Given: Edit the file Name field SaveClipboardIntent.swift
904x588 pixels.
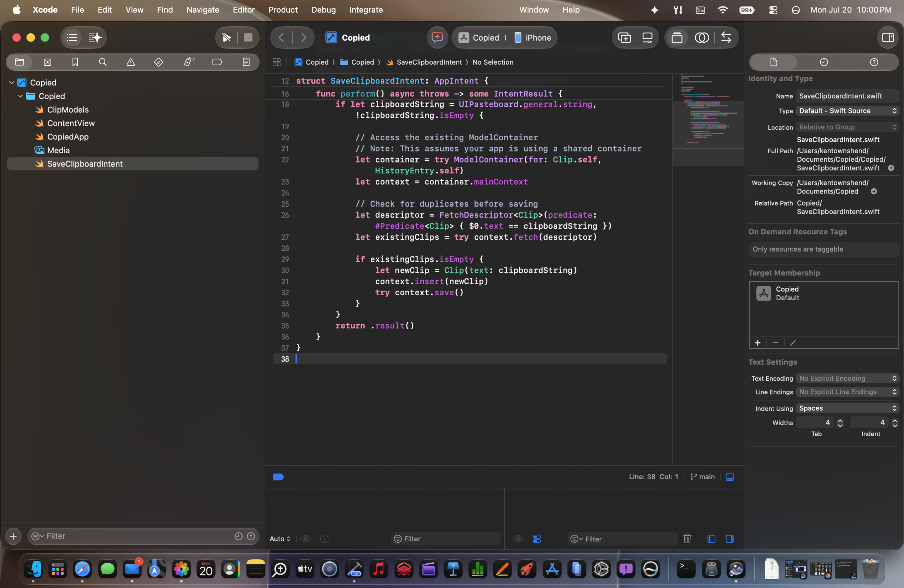Looking at the screenshot, I should (847, 96).
